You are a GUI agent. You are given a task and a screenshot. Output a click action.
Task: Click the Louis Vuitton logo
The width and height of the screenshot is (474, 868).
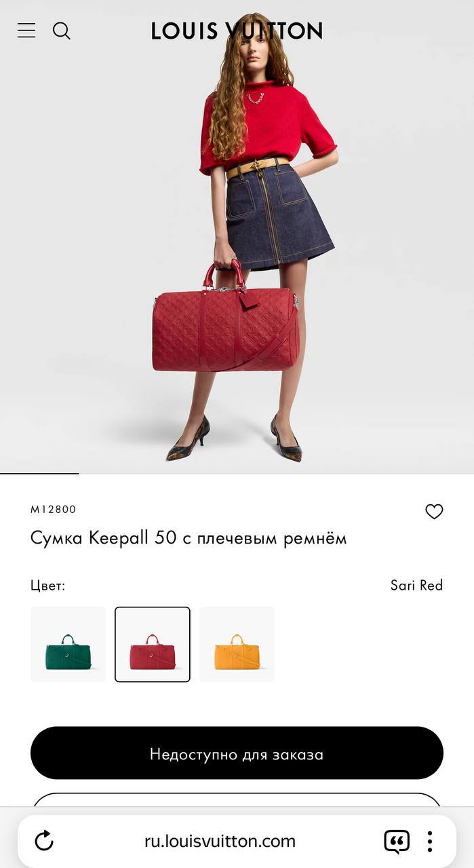(237, 31)
